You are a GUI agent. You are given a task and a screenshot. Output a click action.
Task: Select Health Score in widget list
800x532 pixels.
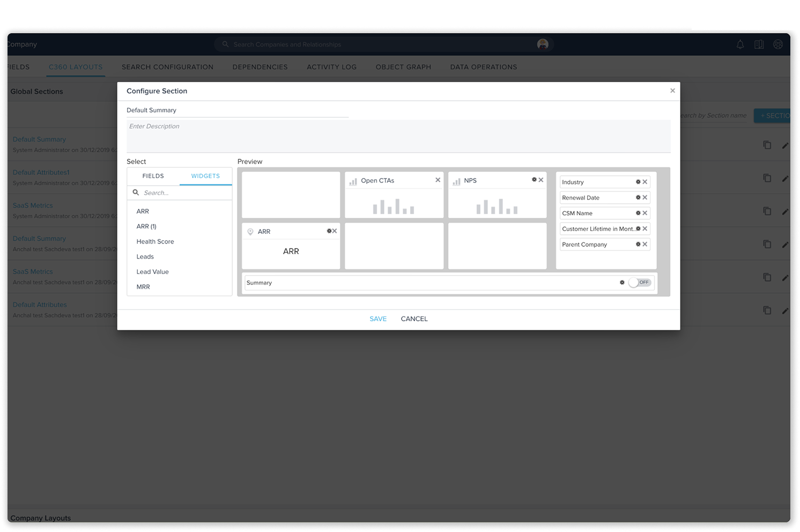coord(155,241)
